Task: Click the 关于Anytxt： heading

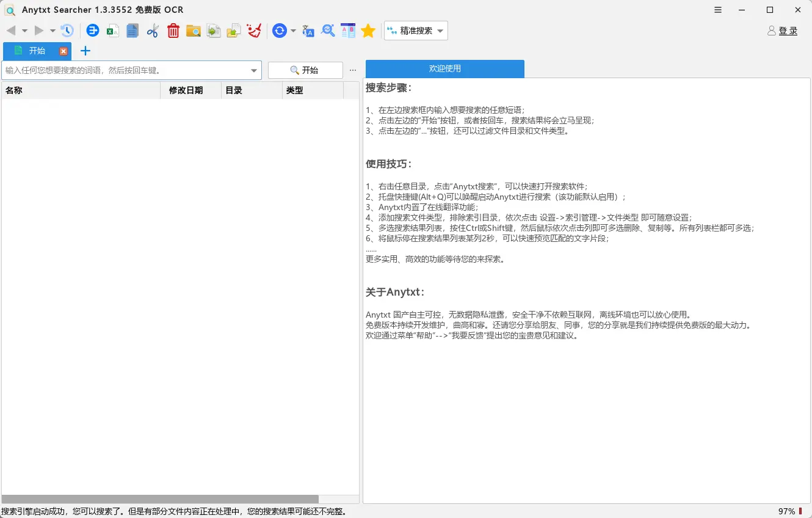Action: 396,292
